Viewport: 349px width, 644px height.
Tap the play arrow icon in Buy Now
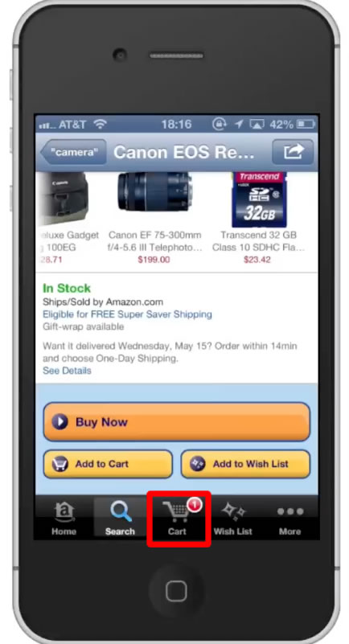tap(60, 422)
